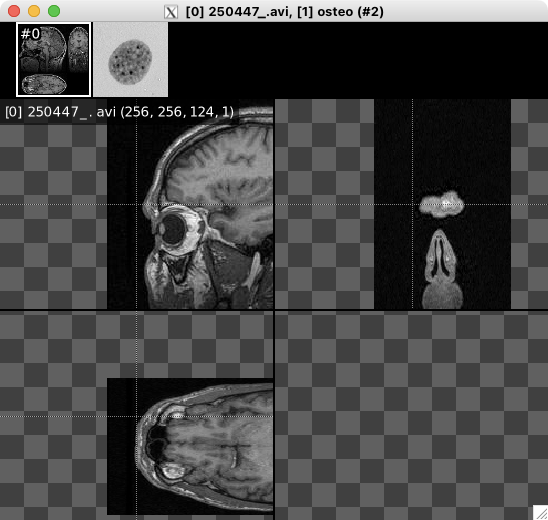This screenshot has height=520, width=548.
Task: Click the X11 icon in the title bar
Action: (x=171, y=12)
